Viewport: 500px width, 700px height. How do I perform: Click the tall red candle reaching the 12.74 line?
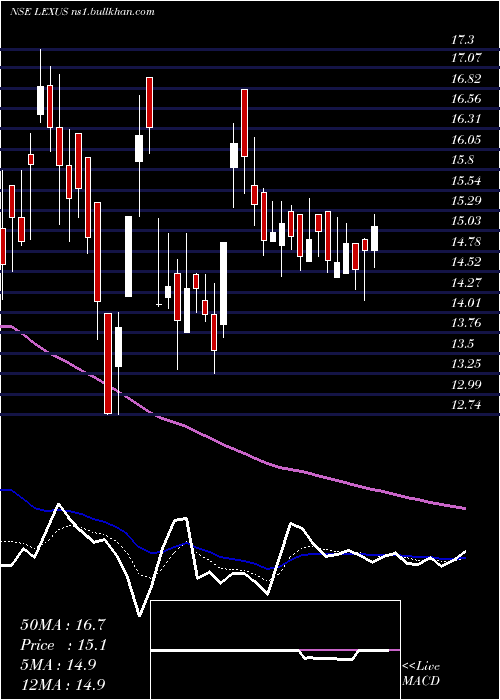[x=108, y=363]
